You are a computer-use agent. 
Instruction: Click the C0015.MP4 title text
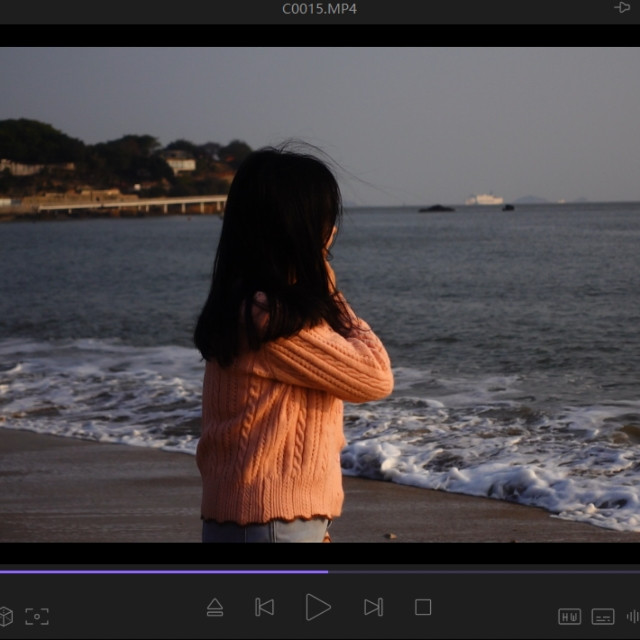click(319, 9)
